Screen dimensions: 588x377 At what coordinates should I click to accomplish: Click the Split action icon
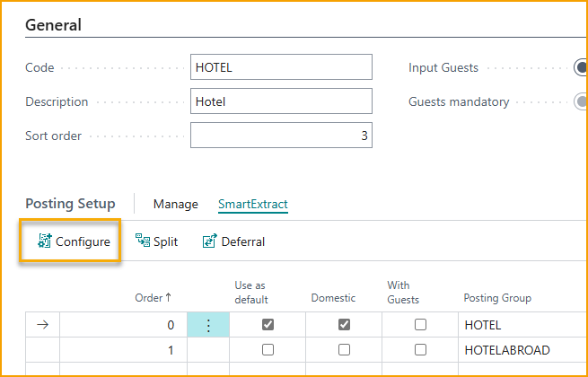[142, 241]
